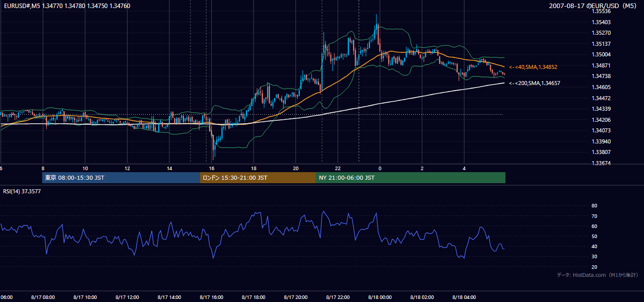
Task: Click RSI level 40 on the axis
Action: pyautogui.click(x=594, y=246)
